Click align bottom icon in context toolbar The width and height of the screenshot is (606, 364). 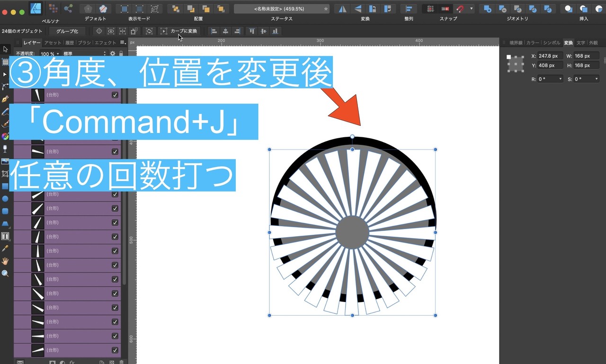click(275, 31)
